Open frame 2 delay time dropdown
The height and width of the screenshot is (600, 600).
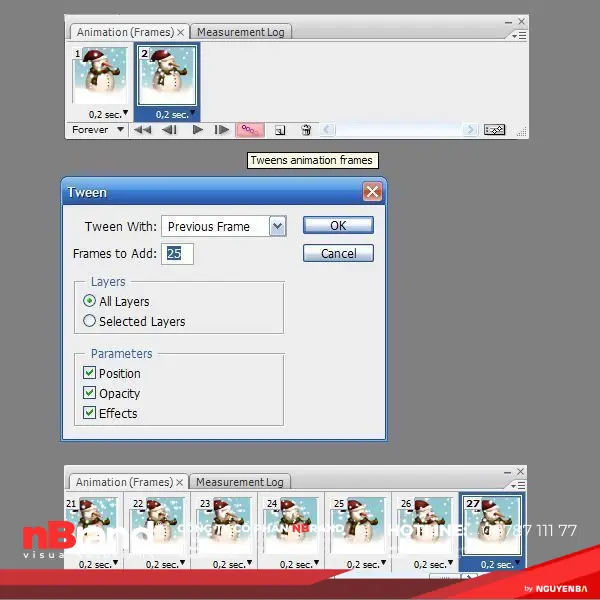192,112
